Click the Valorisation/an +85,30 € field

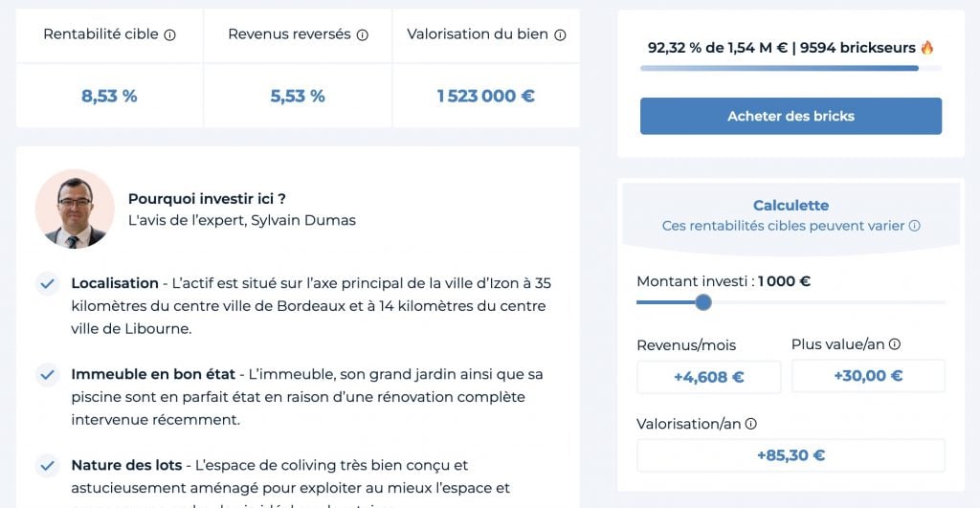[x=791, y=455]
